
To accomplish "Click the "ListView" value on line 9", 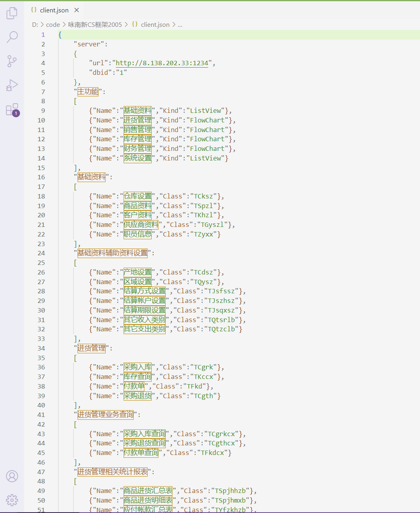I will coord(206,110).
